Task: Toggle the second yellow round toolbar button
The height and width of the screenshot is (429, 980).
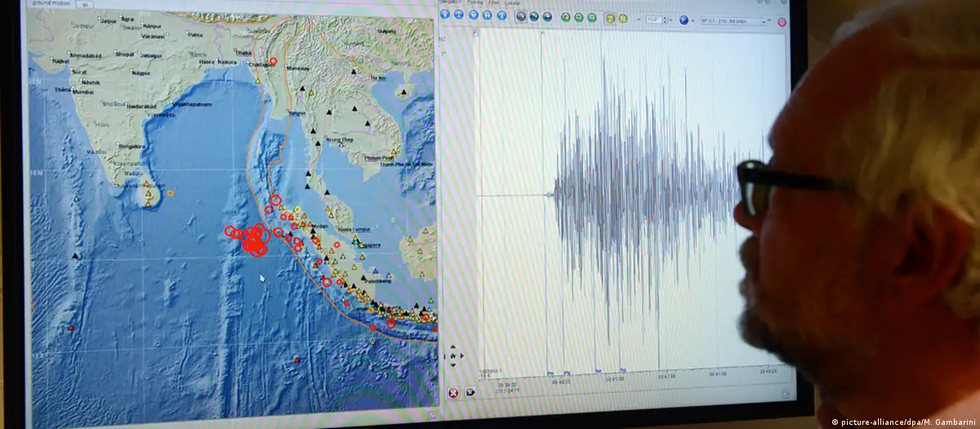Action: coord(624,18)
